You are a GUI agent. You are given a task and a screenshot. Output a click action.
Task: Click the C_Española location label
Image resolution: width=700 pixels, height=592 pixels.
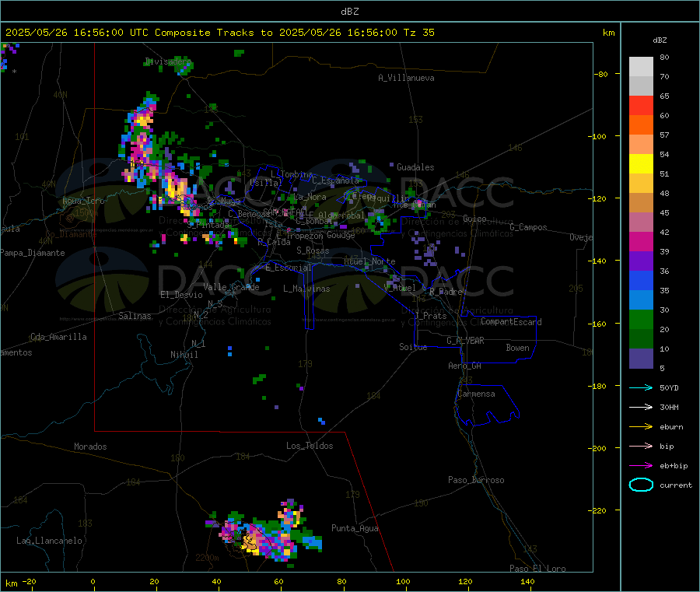[x=335, y=180]
